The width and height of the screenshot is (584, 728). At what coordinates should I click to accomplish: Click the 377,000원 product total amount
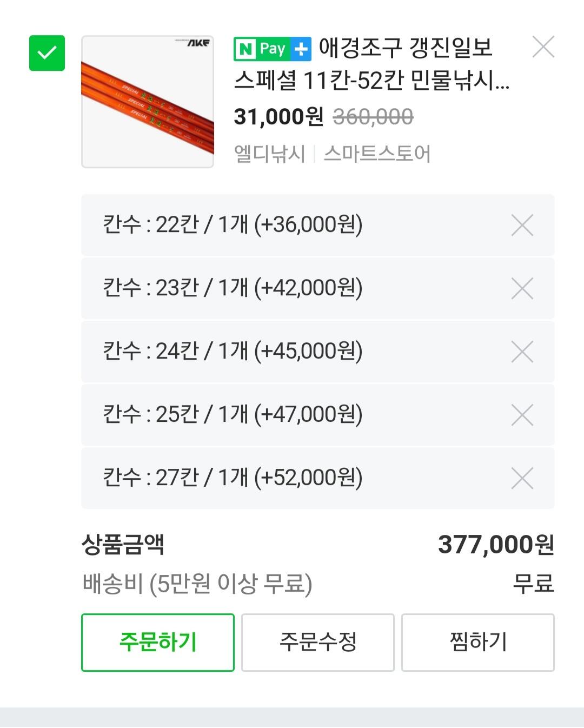click(496, 545)
